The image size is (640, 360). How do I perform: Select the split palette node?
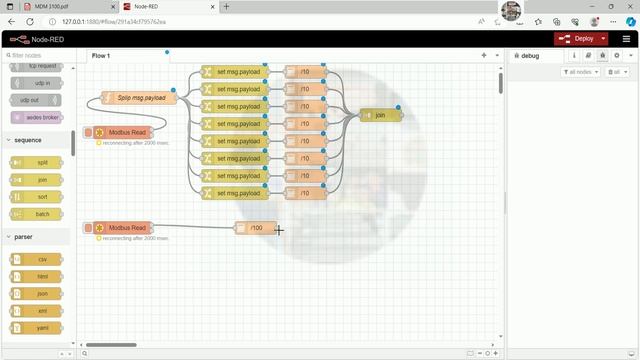click(36, 162)
